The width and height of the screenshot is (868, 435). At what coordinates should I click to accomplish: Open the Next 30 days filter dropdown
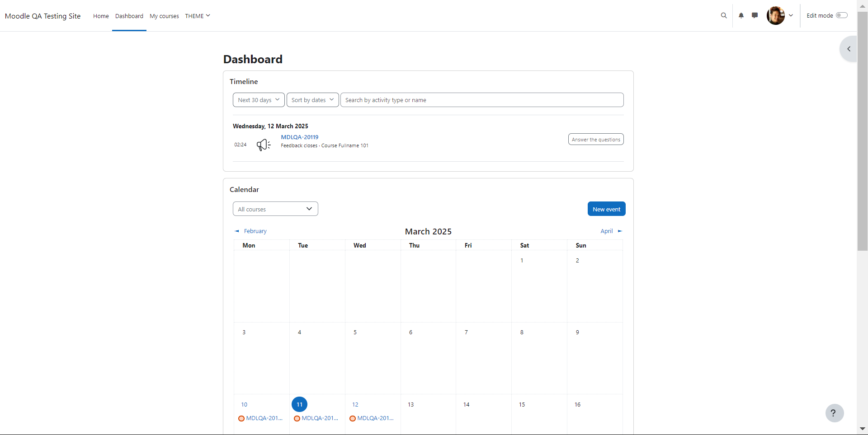[x=259, y=100]
